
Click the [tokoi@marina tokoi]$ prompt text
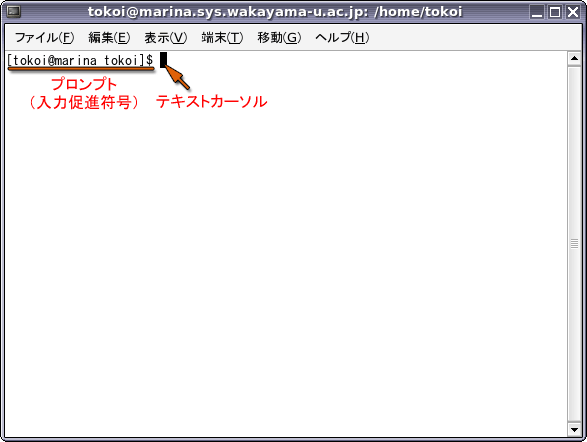pyautogui.click(x=80, y=60)
